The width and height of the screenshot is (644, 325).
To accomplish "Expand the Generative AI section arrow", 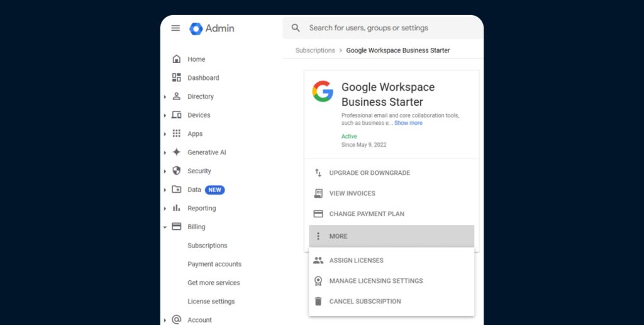I will (165, 152).
